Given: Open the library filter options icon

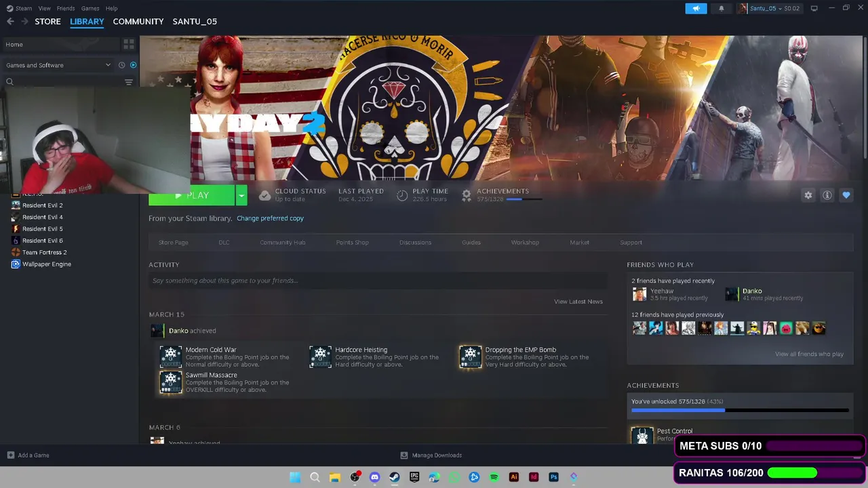Looking at the screenshot, I should 128,82.
